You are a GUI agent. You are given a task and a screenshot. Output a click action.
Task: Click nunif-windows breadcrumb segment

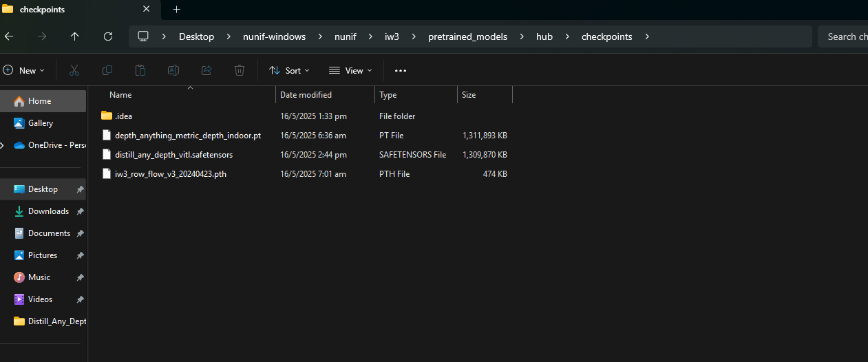coord(274,36)
